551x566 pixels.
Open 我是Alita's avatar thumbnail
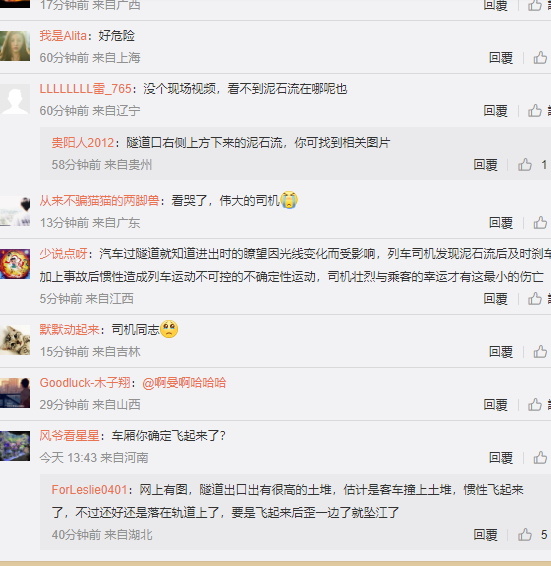tap(15, 46)
